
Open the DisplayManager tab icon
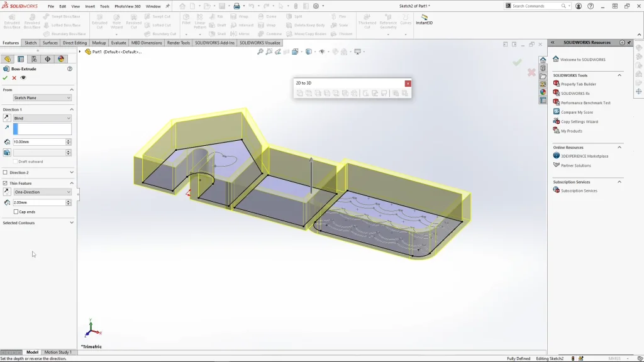(x=61, y=59)
